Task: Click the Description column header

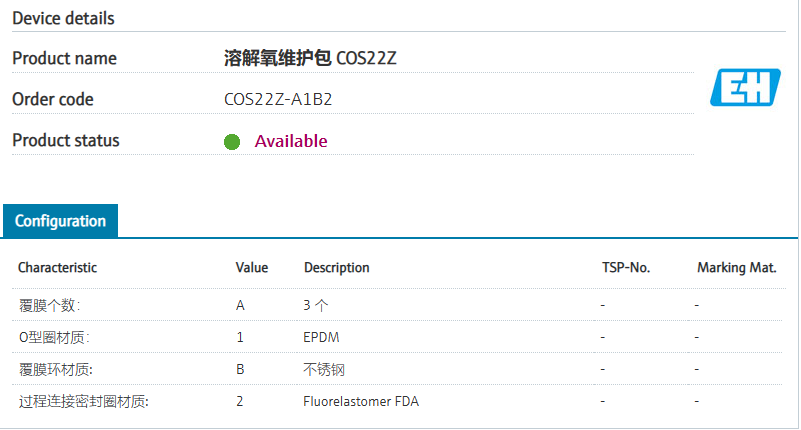Action: click(336, 268)
